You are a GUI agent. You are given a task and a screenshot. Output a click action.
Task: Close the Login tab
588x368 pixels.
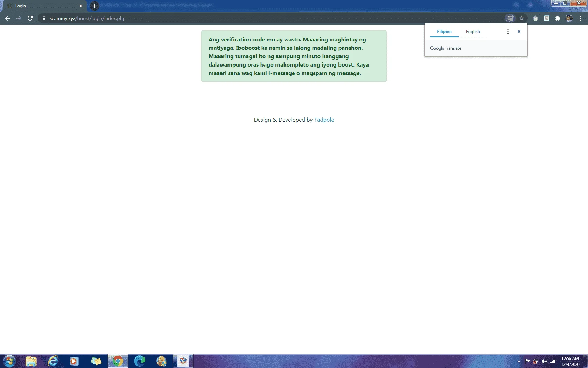pos(81,6)
